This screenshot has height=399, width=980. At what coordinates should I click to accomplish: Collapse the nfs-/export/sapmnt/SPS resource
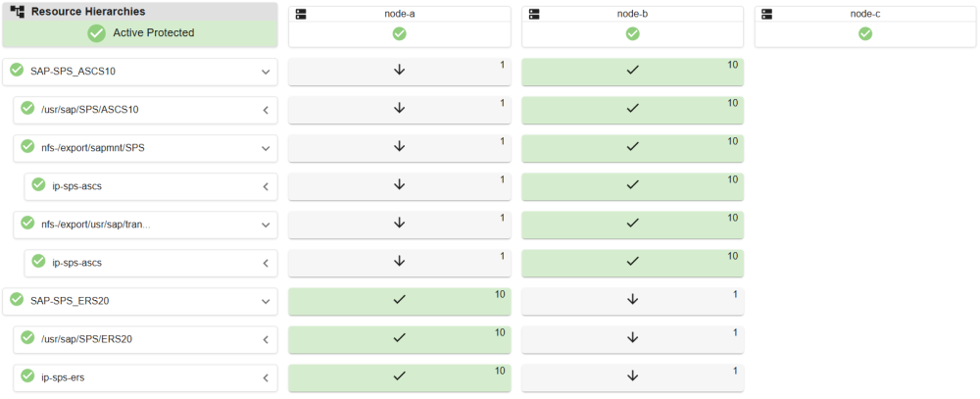pyautogui.click(x=265, y=148)
